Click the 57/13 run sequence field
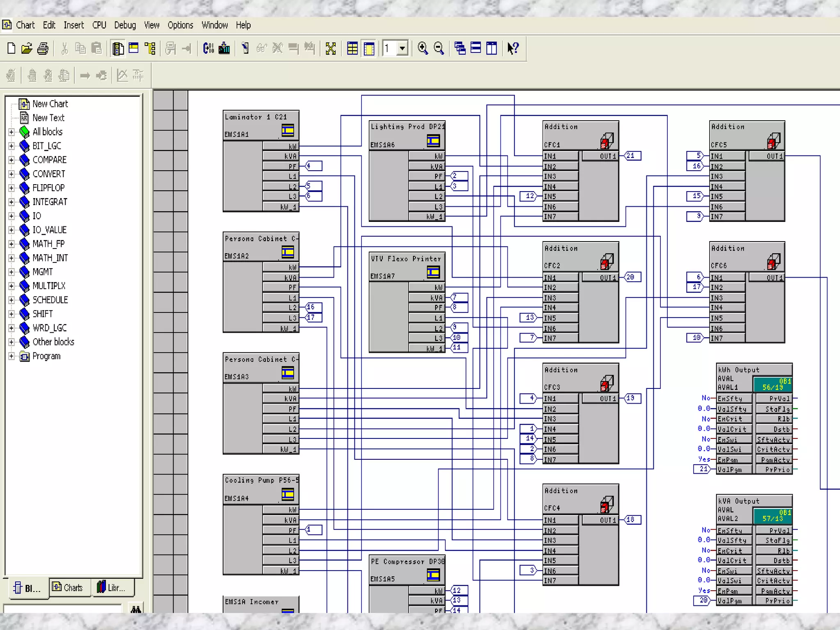 pyautogui.click(x=773, y=516)
